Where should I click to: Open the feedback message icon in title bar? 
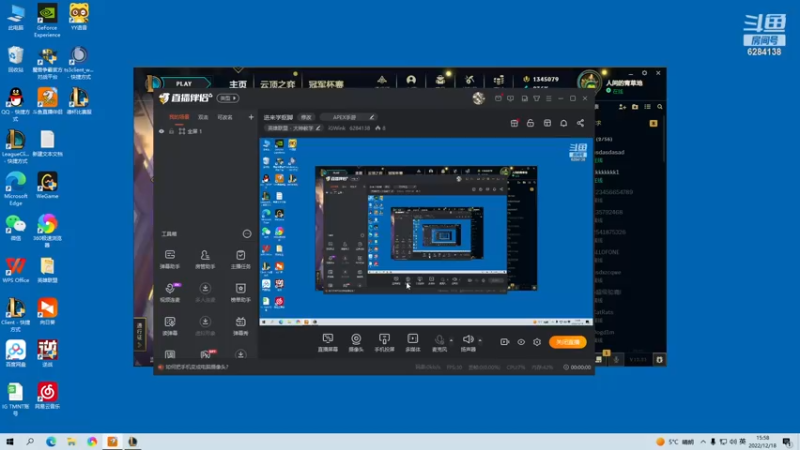pyautogui.click(x=511, y=98)
